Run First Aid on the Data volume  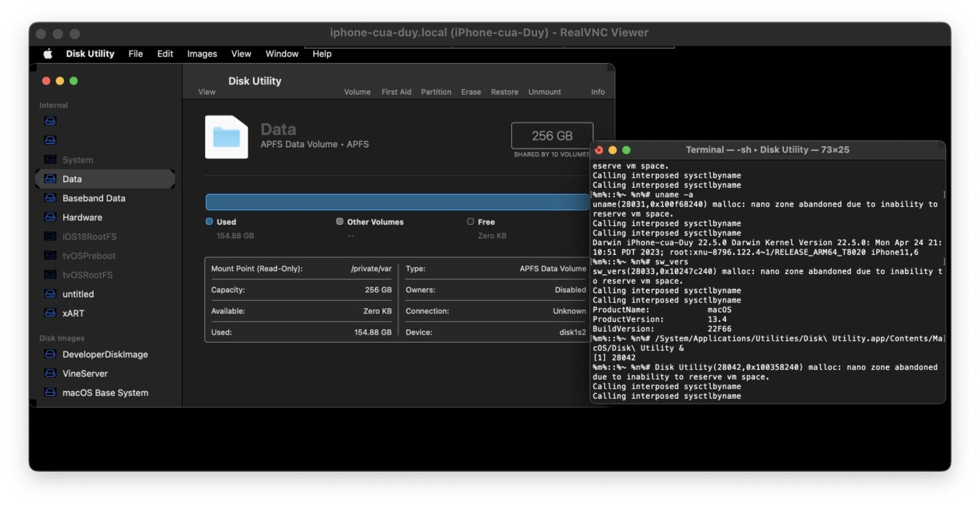(396, 92)
